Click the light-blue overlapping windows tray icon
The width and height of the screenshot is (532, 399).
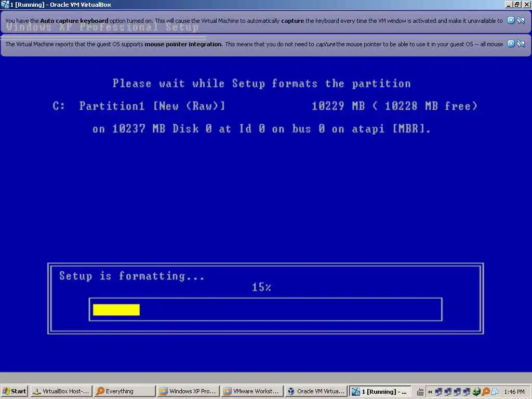[x=495, y=392]
